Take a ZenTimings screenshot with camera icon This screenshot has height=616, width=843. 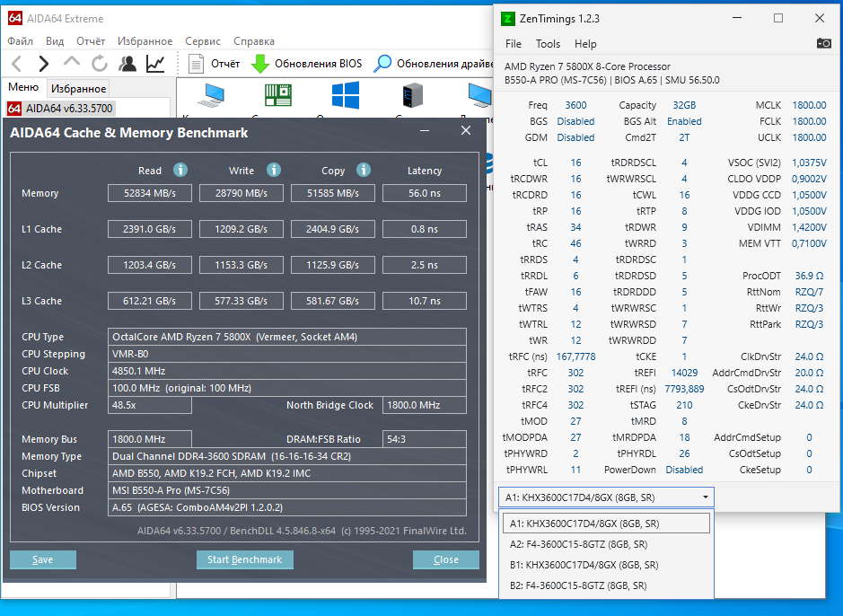point(823,43)
